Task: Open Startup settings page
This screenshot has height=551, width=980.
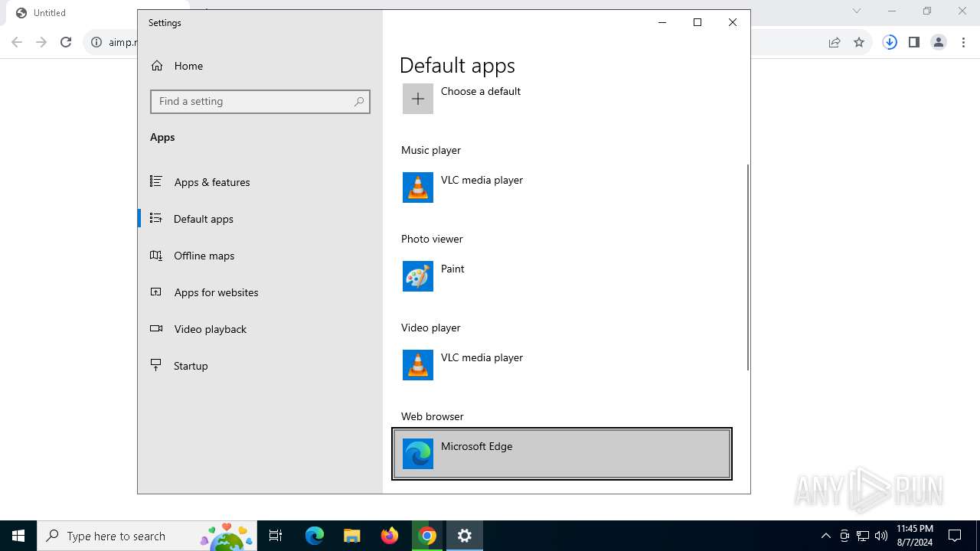Action: [260, 366]
